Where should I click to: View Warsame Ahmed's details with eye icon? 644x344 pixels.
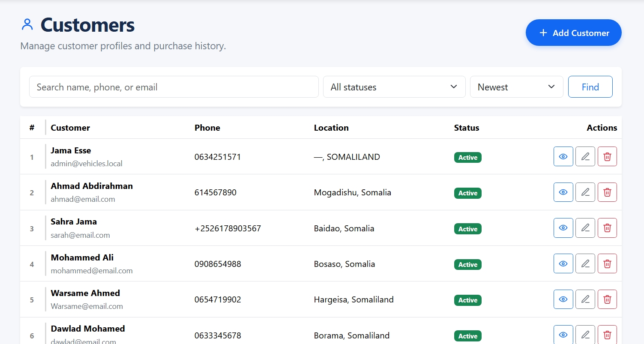coord(563,299)
